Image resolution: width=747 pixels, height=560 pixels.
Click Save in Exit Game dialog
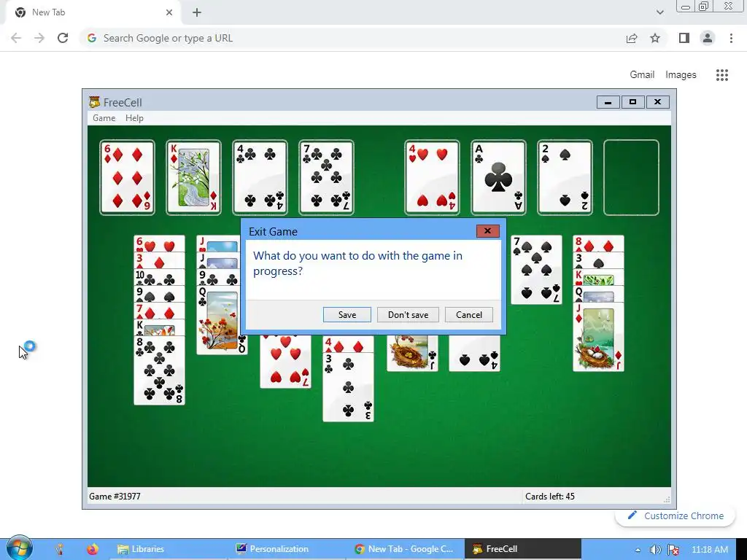[347, 315]
